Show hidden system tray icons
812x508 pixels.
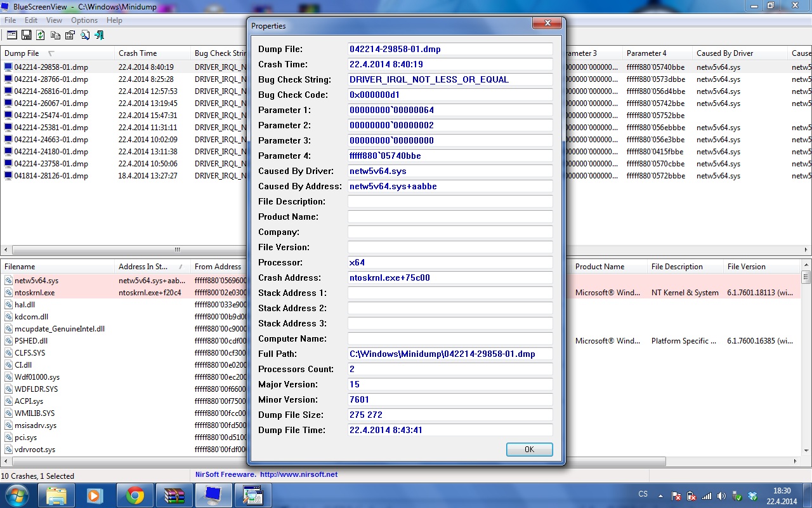point(661,495)
